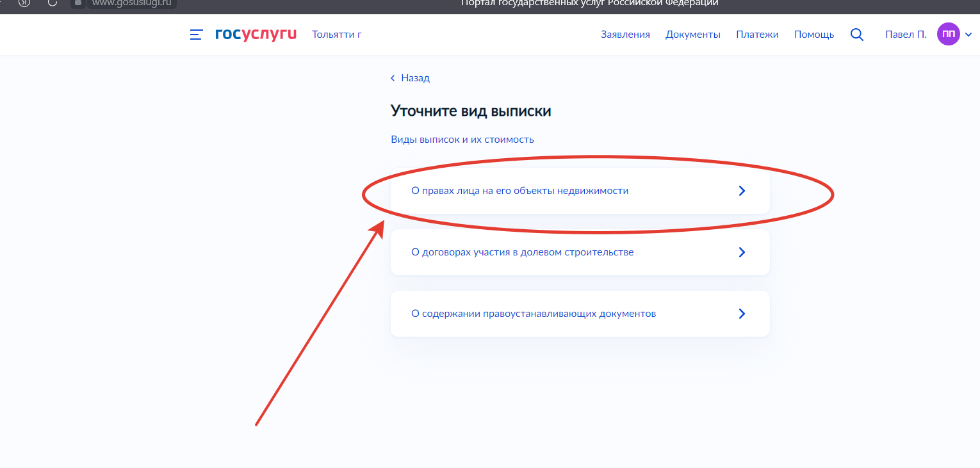Screen dimensions: 980x468
Task: Open Виды выписок и их стоимость link
Action: [462, 139]
